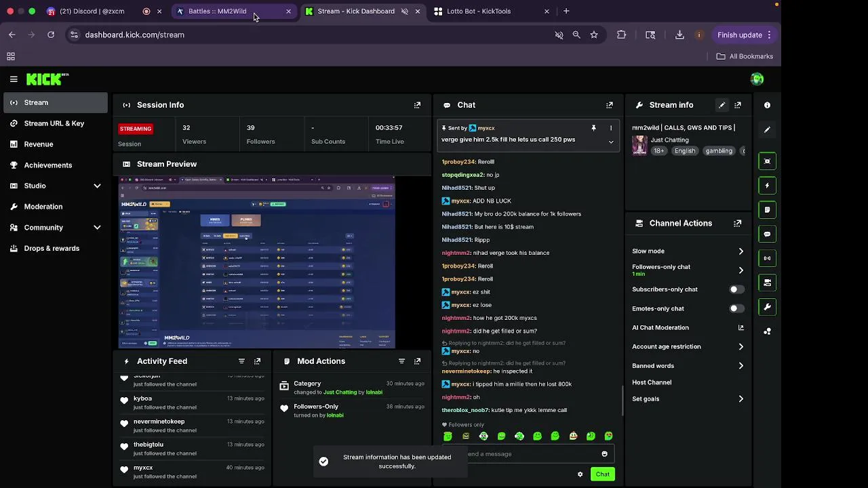Click the pencil icon in the right rail

click(767, 129)
